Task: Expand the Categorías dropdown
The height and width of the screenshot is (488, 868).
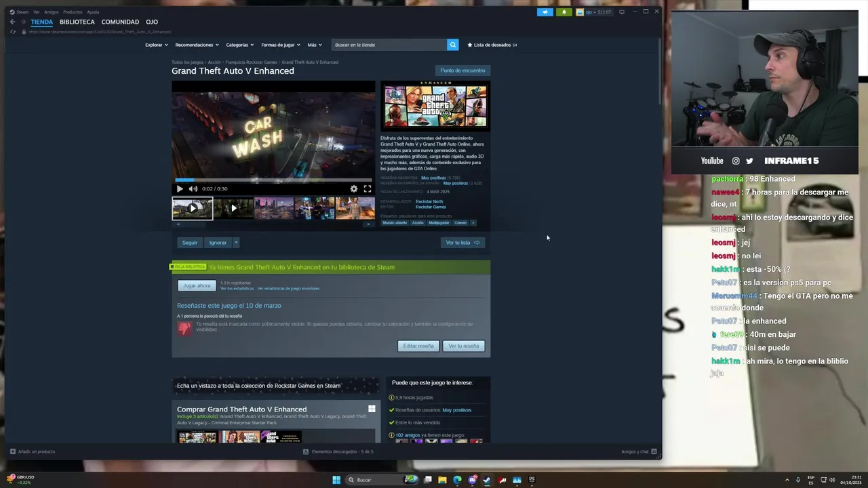Action: click(239, 45)
